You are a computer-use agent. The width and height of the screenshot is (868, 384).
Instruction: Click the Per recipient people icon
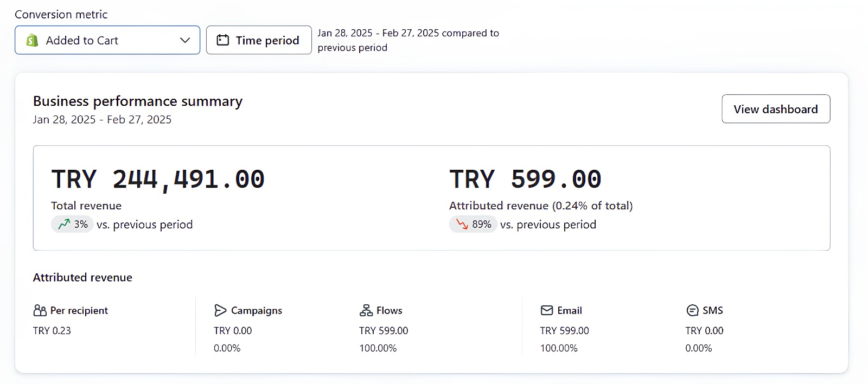[40, 310]
